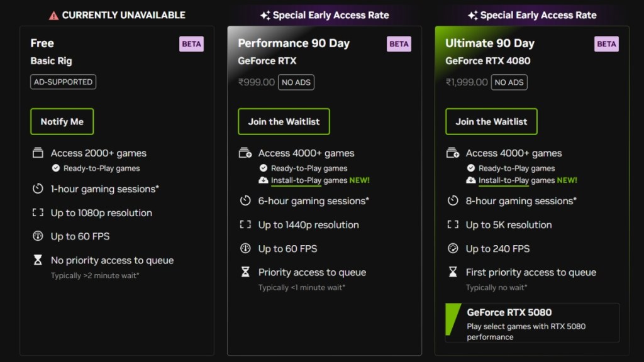Click the cloud download icon beside Install-to-Play games

[264, 180]
